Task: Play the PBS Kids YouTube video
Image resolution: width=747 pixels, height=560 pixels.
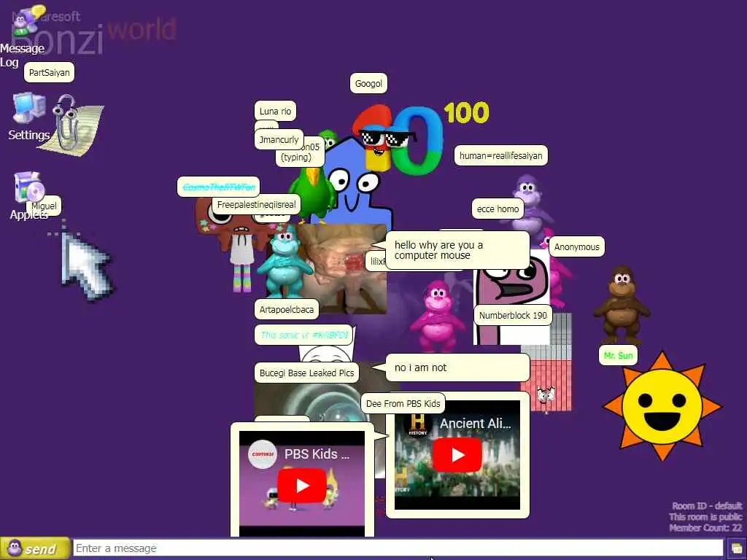Action: (302, 485)
